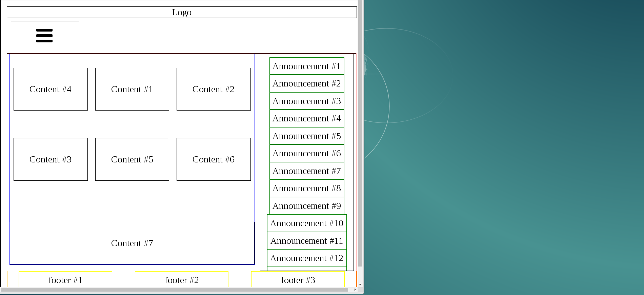
Task: Click the footer #1 section
Action: 65,280
